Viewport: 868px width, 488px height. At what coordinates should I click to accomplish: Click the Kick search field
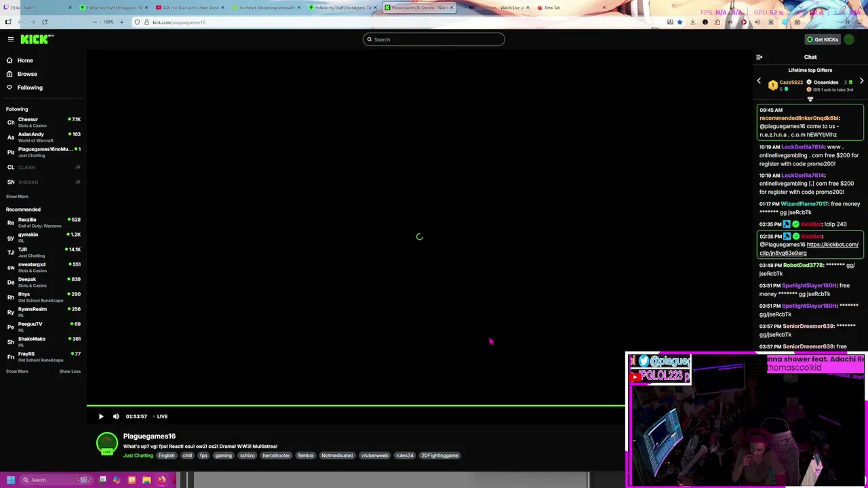point(434,39)
